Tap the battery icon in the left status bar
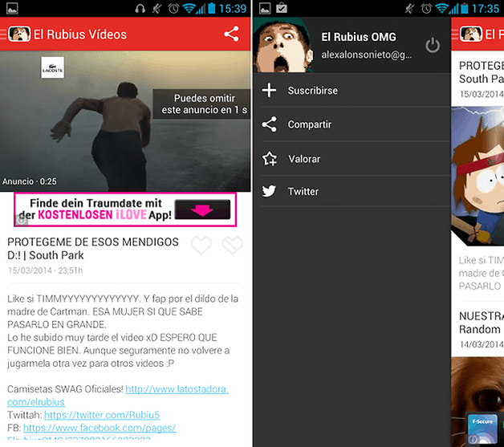This screenshot has height=447, width=504. coord(212,8)
